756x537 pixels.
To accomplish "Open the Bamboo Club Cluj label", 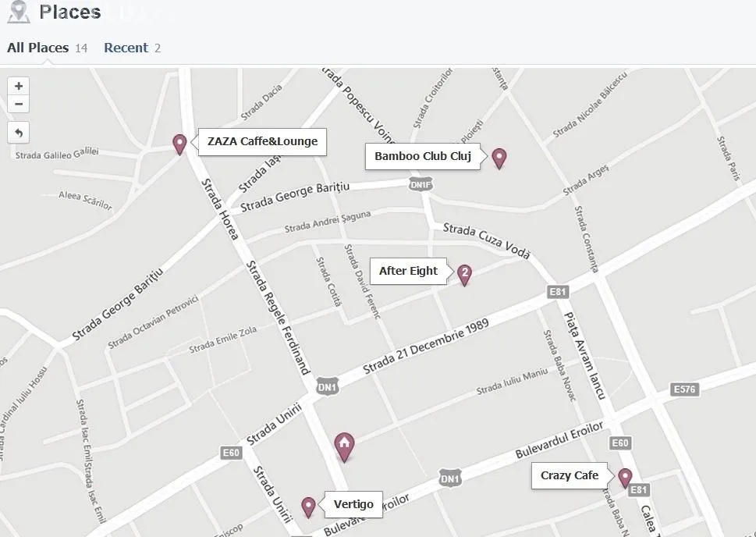I will click(422, 156).
